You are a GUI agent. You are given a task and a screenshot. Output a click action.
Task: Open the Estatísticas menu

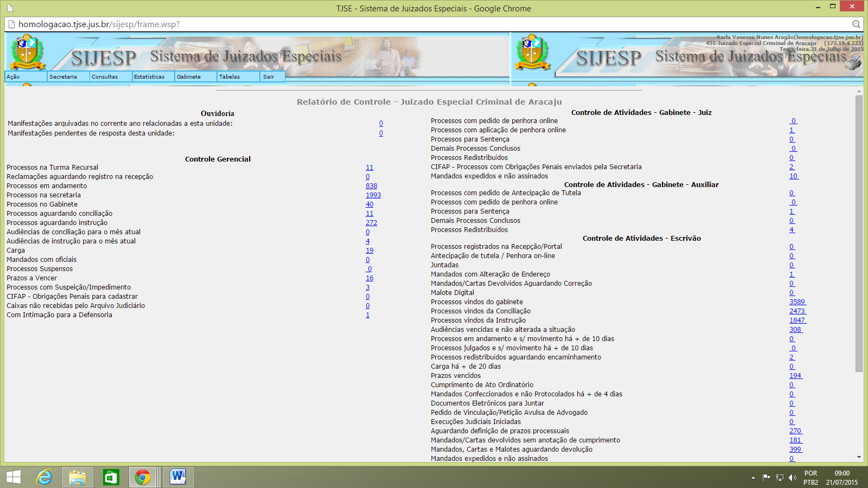click(149, 77)
